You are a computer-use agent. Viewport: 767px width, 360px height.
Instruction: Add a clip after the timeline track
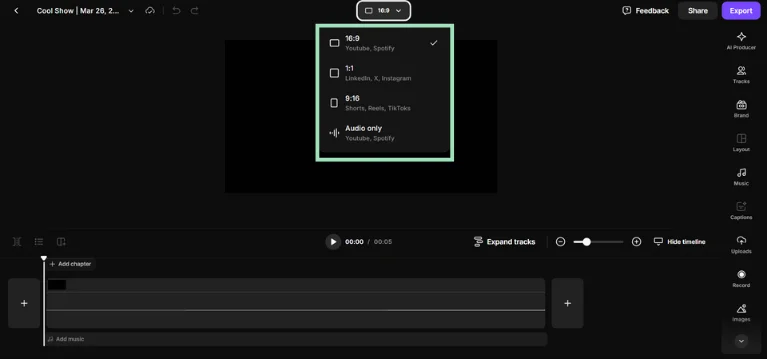(567, 303)
